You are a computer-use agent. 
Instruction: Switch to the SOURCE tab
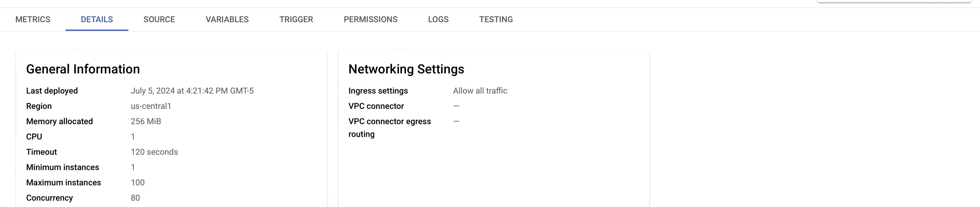(x=159, y=19)
